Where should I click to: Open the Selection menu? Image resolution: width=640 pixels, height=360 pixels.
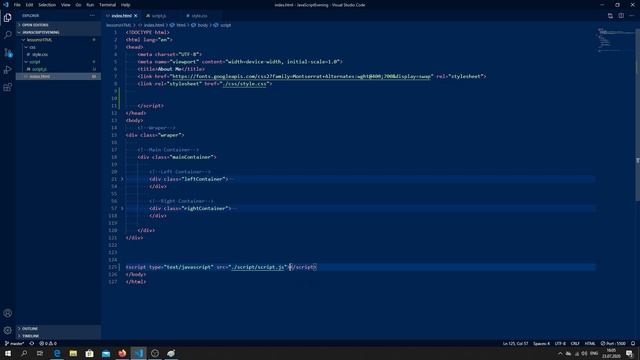47,5
